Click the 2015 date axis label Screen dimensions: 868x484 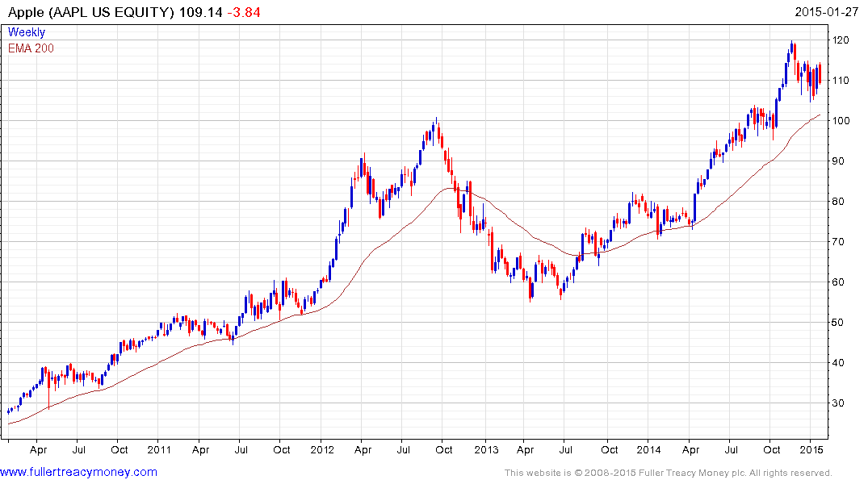tap(811, 449)
